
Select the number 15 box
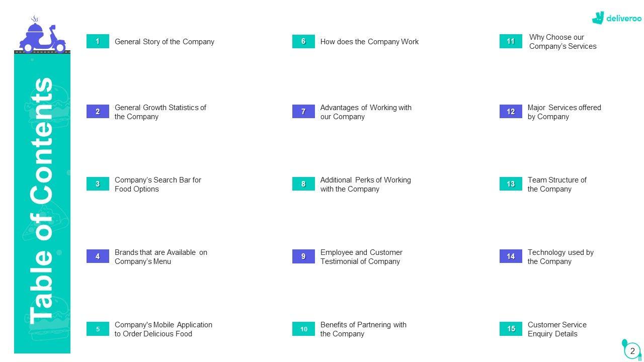pyautogui.click(x=511, y=329)
